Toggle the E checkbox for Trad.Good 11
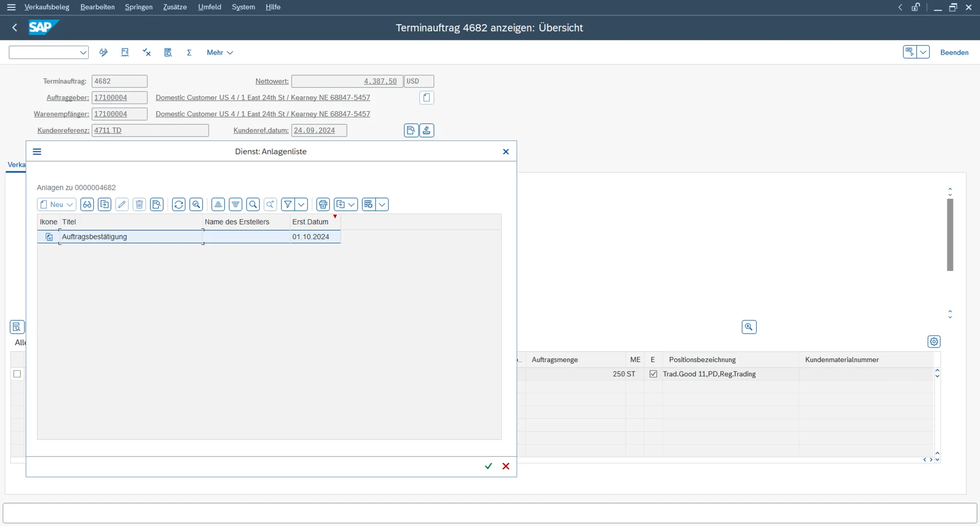Screen dimensions: 980x526 [x=653, y=374]
